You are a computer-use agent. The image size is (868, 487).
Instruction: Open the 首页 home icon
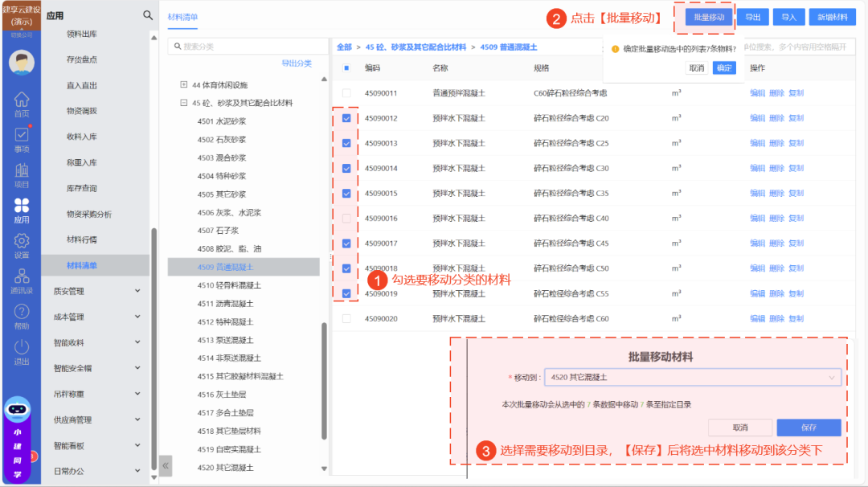(x=22, y=100)
